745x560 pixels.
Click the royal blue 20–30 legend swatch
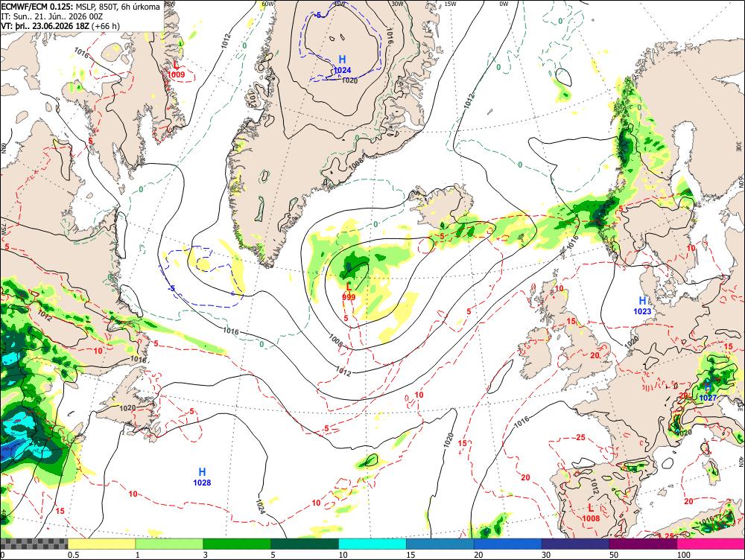click(507, 544)
